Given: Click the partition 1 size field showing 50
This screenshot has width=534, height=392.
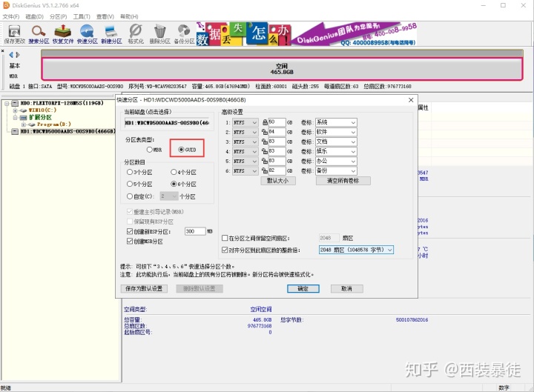Looking at the screenshot, I should pyautogui.click(x=277, y=122).
